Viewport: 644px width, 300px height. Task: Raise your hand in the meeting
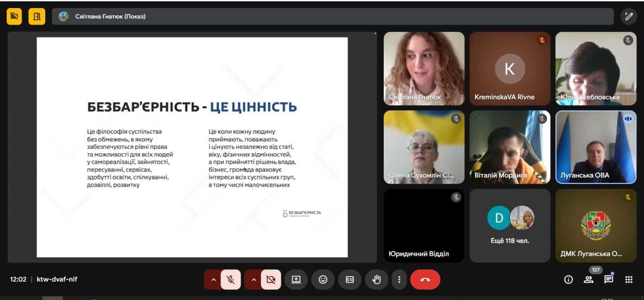(377, 280)
